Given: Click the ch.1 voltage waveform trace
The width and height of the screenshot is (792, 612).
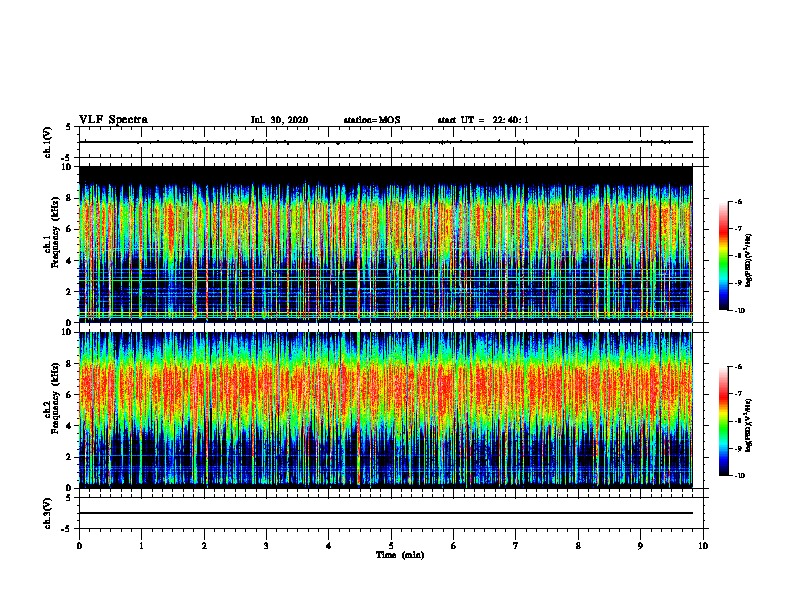Looking at the screenshot, I should point(386,142).
